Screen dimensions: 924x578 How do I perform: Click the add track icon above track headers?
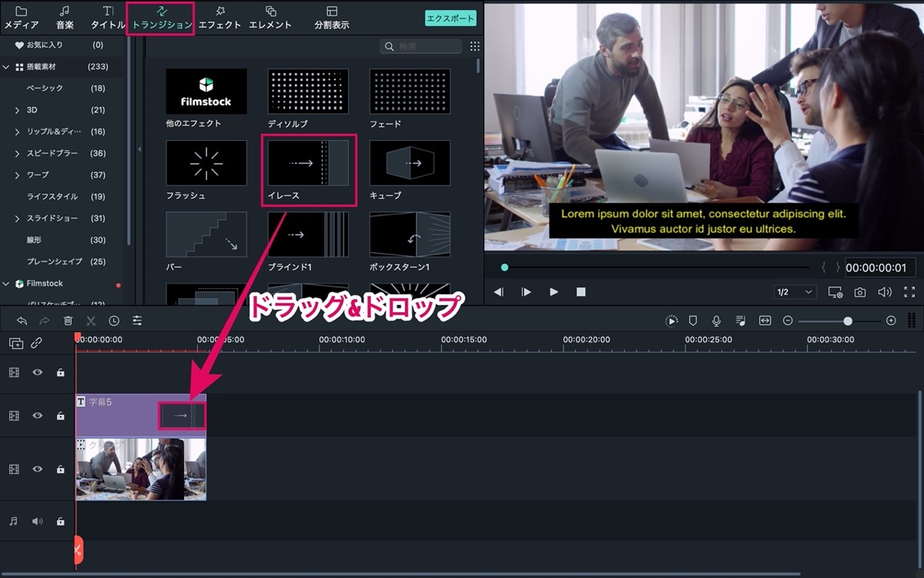[x=15, y=344]
